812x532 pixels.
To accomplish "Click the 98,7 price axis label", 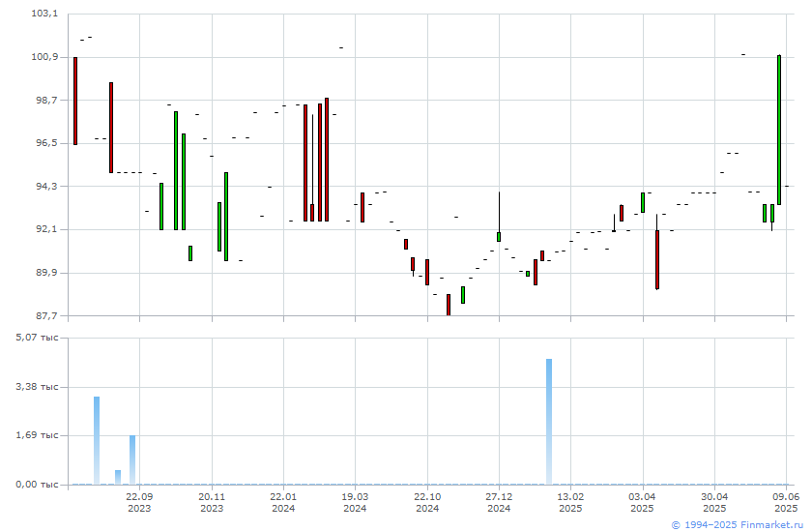I will pyautogui.click(x=46, y=100).
